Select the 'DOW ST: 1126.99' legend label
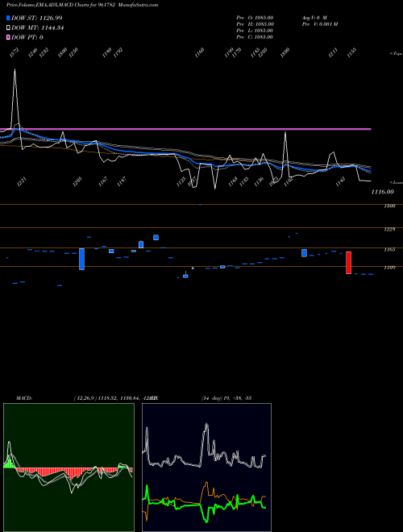This screenshot has width=403, height=532. point(36,18)
